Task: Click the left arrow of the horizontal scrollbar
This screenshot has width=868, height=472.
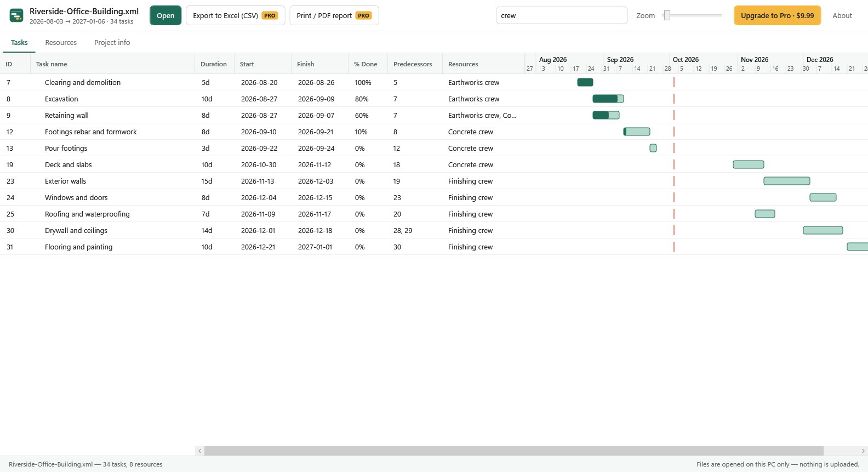Action: [x=200, y=451]
